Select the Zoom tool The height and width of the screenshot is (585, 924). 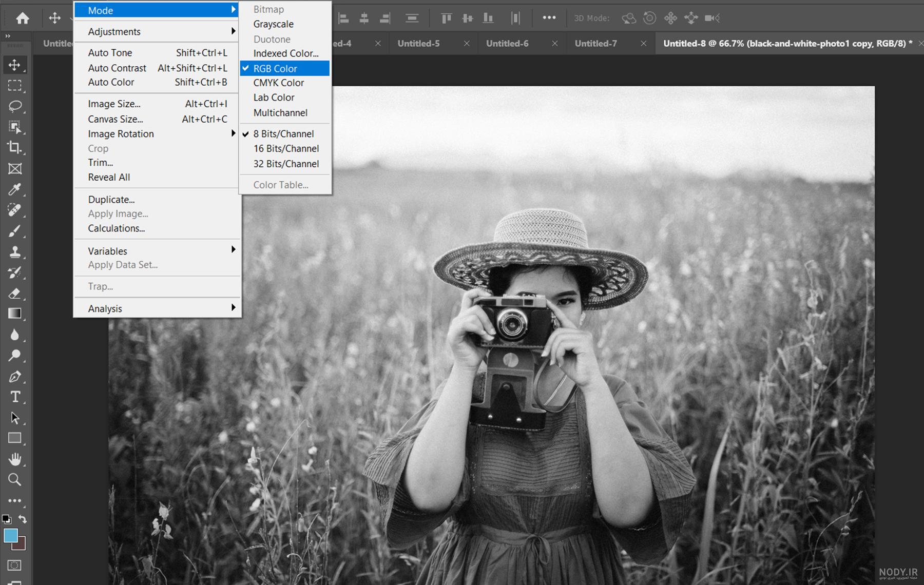(14, 480)
